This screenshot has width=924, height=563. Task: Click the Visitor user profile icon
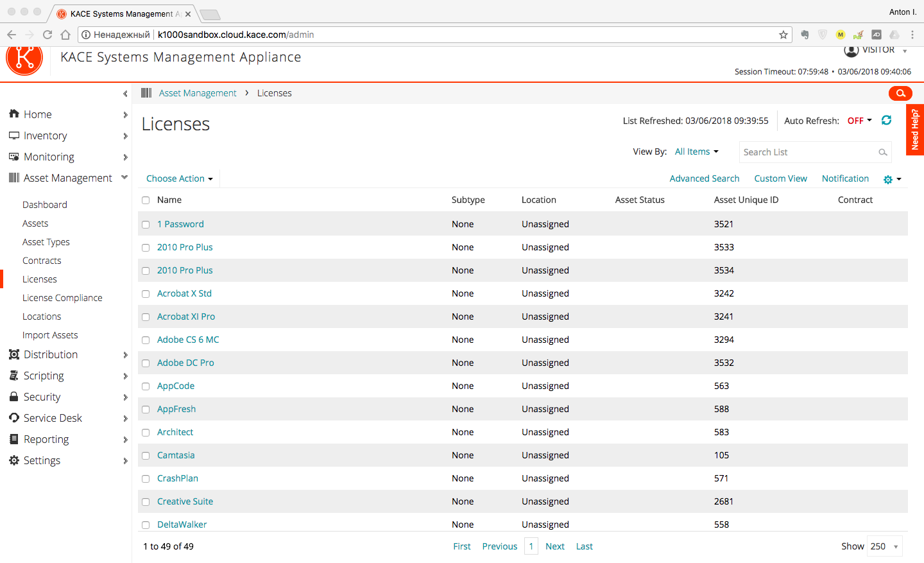point(851,50)
